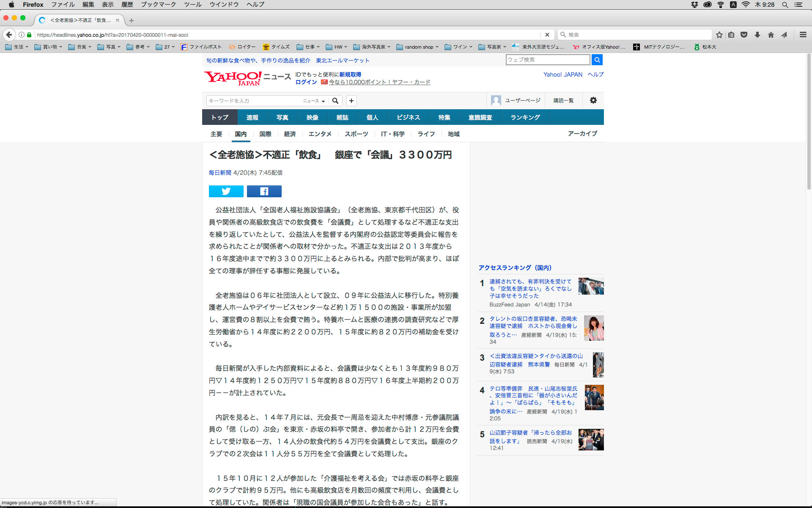The image size is (812, 508).
Task: Expand the ニュース search category dropdown
Action: coord(314,101)
